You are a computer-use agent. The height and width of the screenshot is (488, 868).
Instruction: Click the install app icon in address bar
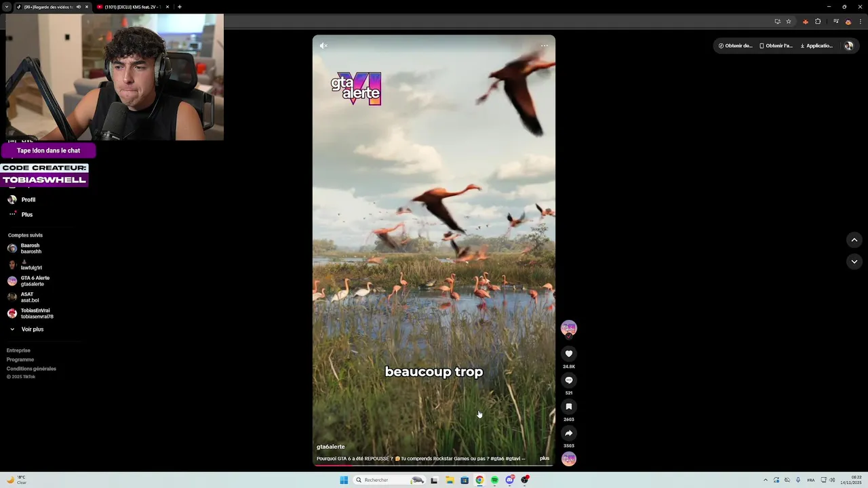point(777,22)
